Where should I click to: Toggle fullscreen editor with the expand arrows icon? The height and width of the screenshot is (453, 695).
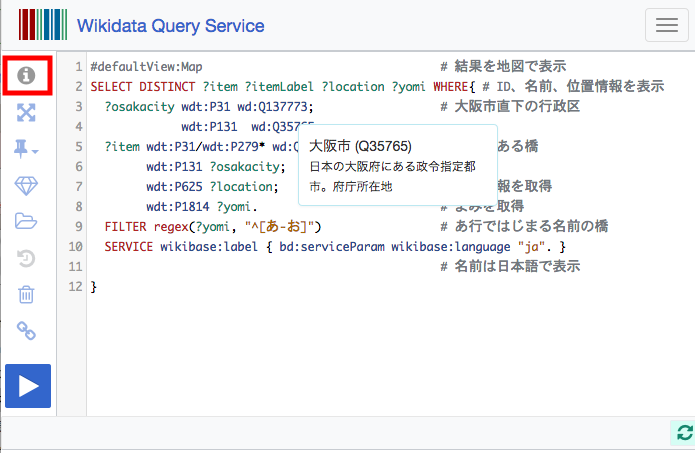26,112
